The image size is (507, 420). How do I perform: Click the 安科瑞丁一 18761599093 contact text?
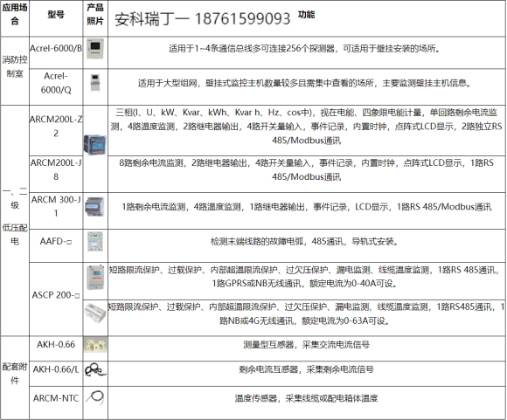click(203, 19)
